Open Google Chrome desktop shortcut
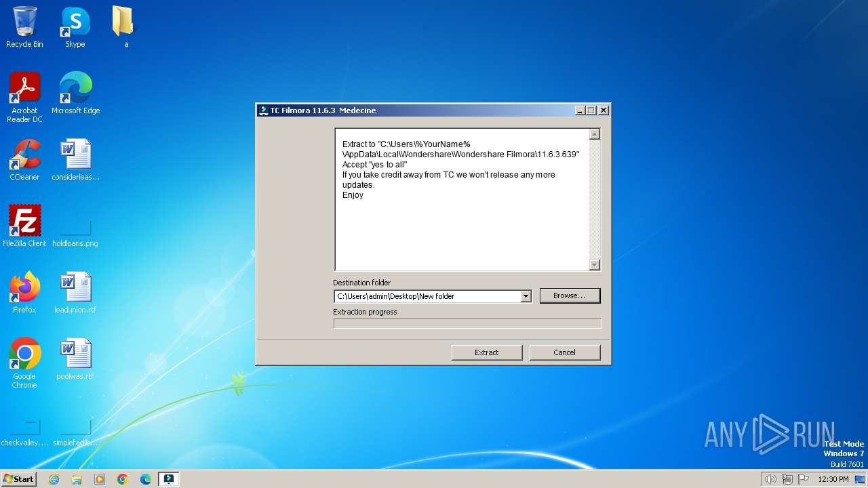 tap(24, 363)
